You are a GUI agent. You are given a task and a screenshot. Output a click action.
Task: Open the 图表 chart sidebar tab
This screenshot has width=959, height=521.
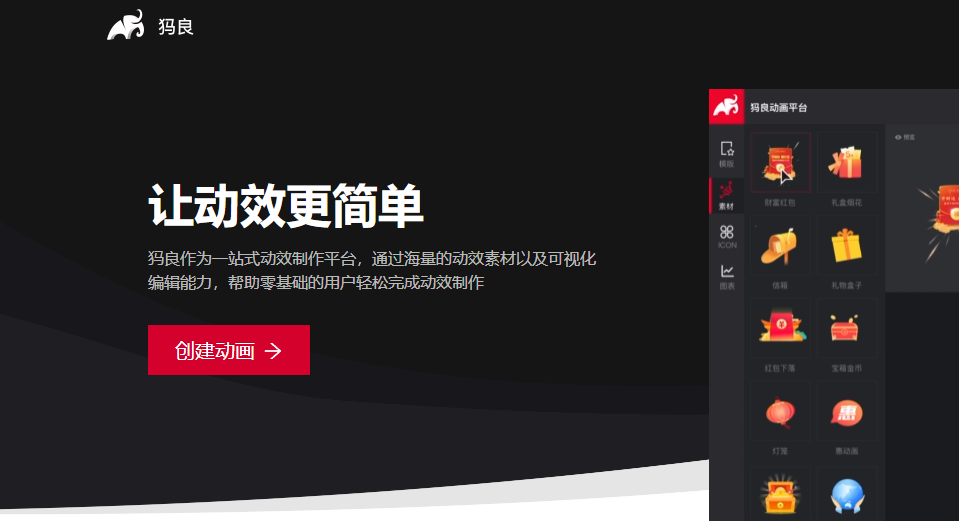pos(727,277)
